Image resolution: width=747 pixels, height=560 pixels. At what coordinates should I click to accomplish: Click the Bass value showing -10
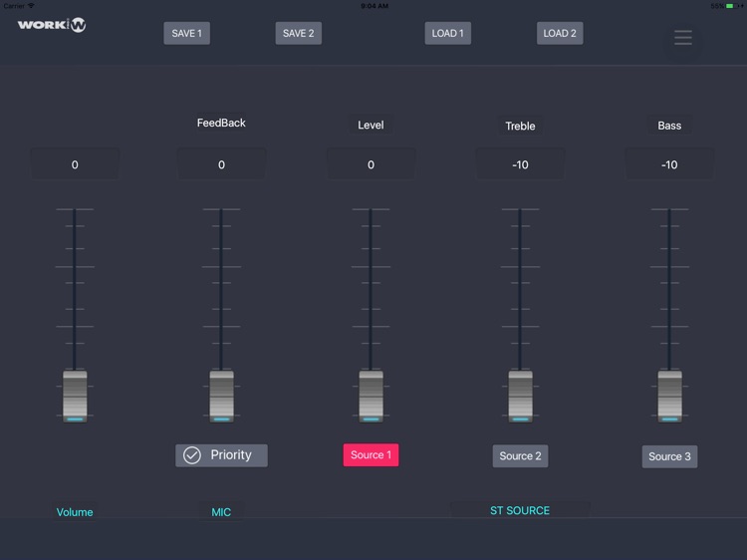669,164
